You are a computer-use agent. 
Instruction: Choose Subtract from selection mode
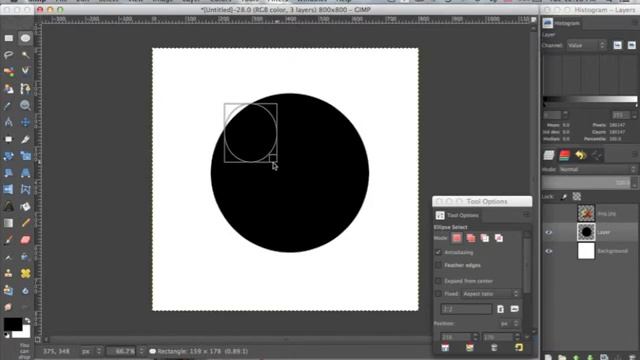click(484, 238)
